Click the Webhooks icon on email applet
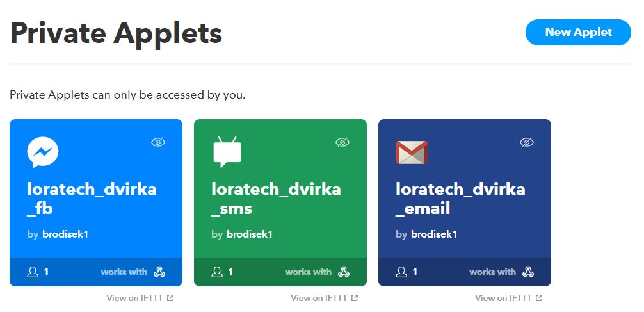644x312 pixels. pos(528,272)
